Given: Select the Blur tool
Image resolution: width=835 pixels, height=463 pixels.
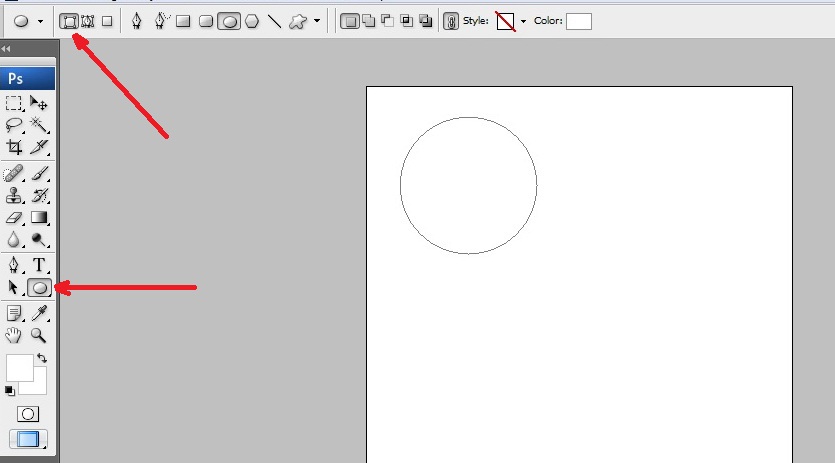Looking at the screenshot, I should tap(13, 240).
